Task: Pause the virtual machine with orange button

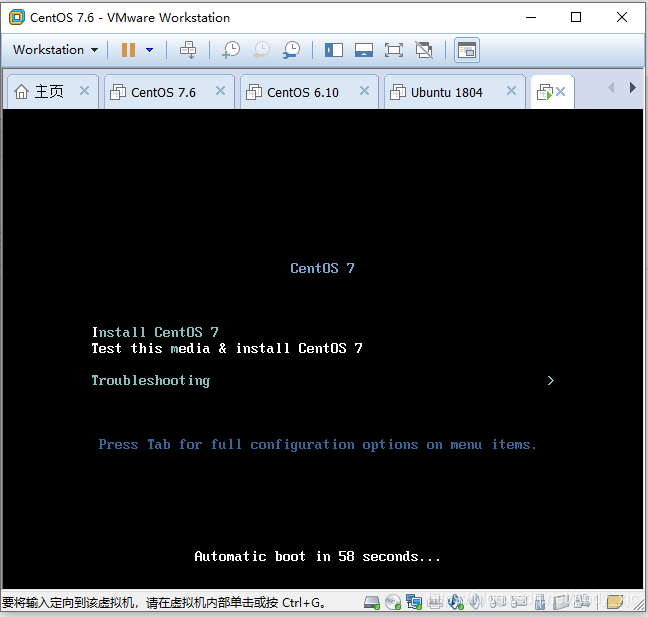Action: click(x=128, y=50)
